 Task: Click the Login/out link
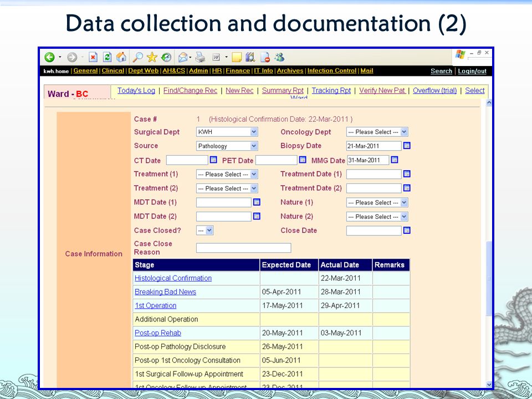point(472,71)
